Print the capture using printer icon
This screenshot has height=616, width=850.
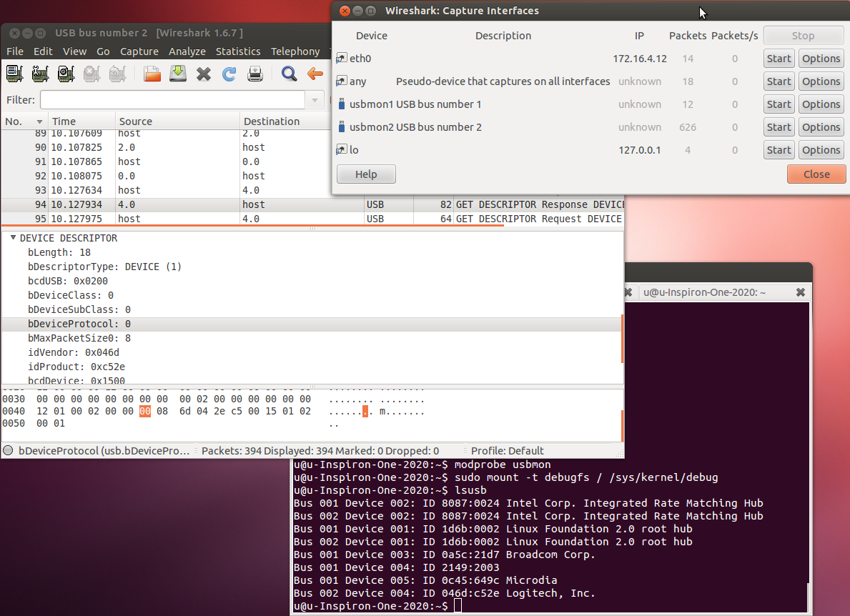coord(254,74)
